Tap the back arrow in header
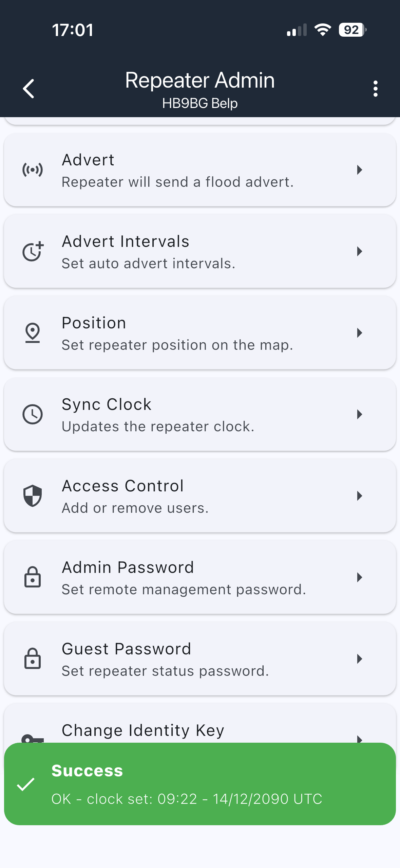400x868 pixels. pos(28,89)
